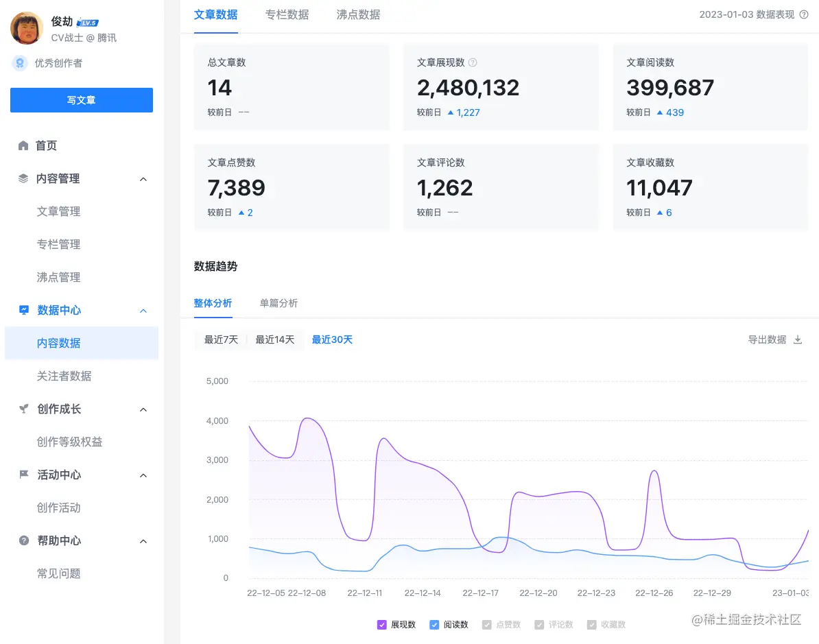
Task: Click the 22-12-17 date label on chart axis
Action: (481, 593)
